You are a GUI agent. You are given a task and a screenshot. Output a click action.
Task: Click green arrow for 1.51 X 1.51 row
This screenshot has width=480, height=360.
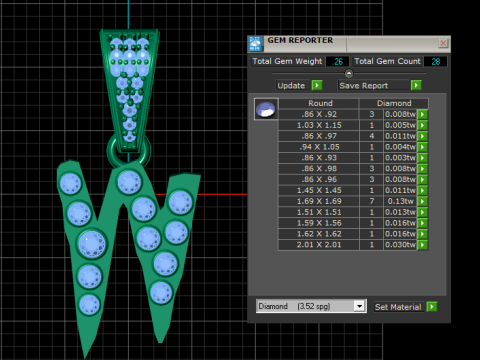tap(422, 212)
